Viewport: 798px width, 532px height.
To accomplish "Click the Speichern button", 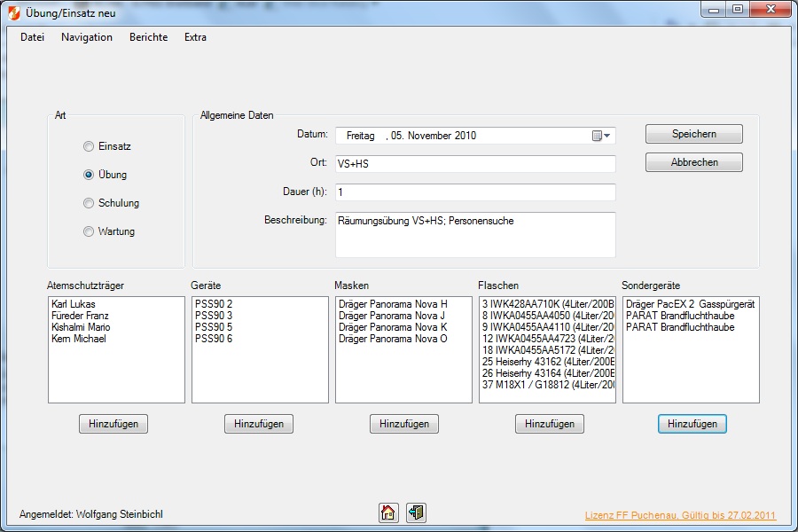I will (x=693, y=134).
